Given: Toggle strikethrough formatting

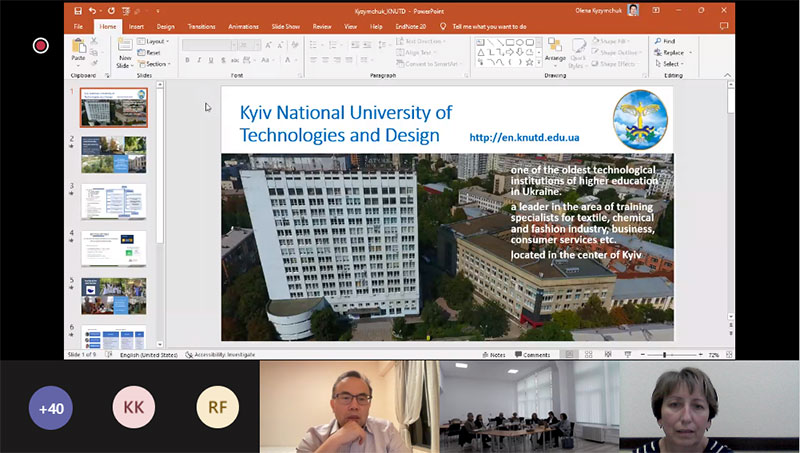Looking at the screenshot, I should tap(235, 60).
